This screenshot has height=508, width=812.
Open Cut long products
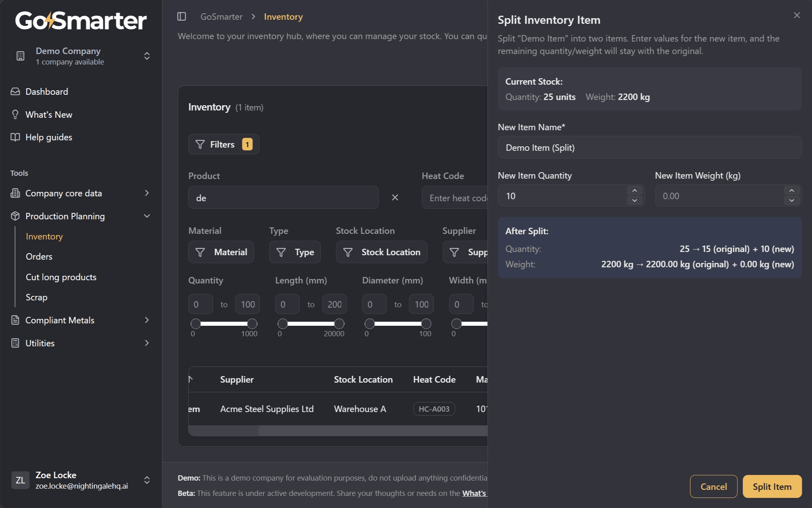point(61,277)
